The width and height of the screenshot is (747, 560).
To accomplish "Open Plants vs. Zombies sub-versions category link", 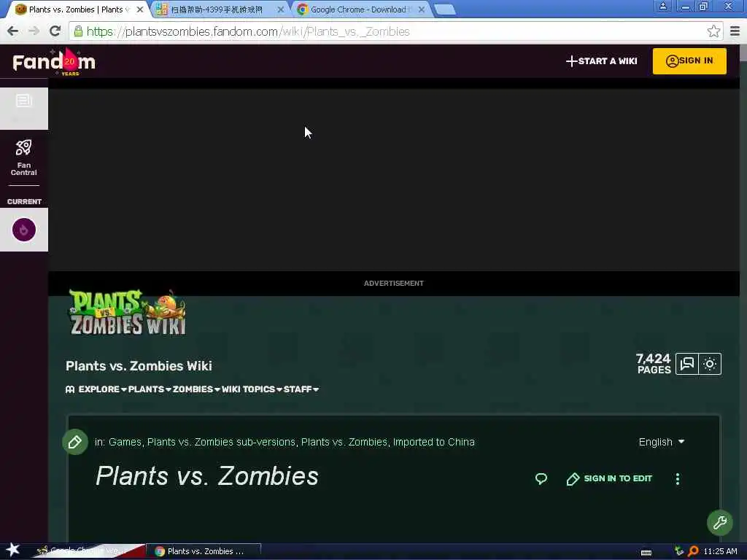I will [221, 442].
